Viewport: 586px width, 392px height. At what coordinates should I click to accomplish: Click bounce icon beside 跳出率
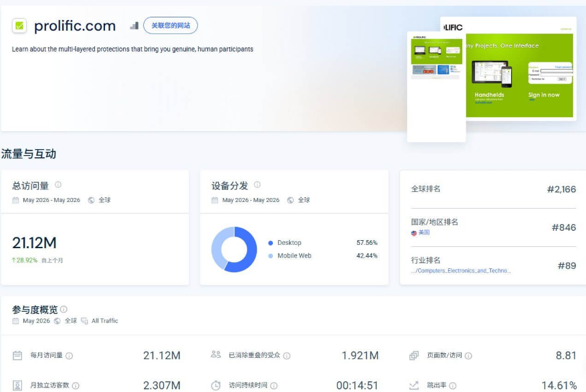(x=414, y=385)
